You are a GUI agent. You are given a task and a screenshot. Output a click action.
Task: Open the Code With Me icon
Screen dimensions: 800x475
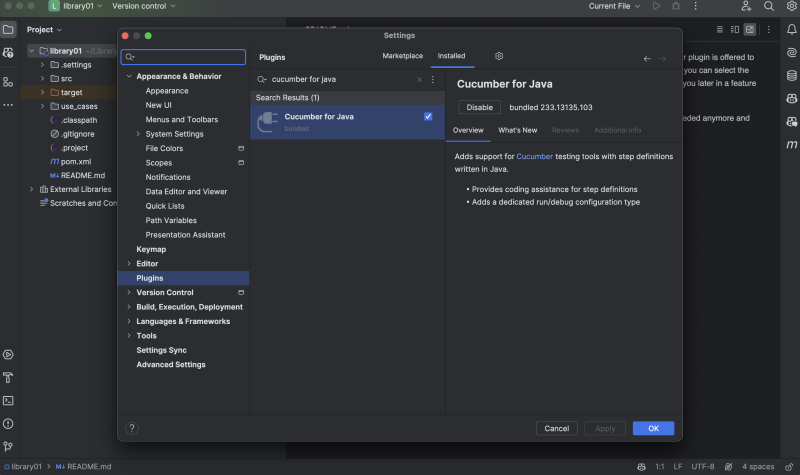746,6
